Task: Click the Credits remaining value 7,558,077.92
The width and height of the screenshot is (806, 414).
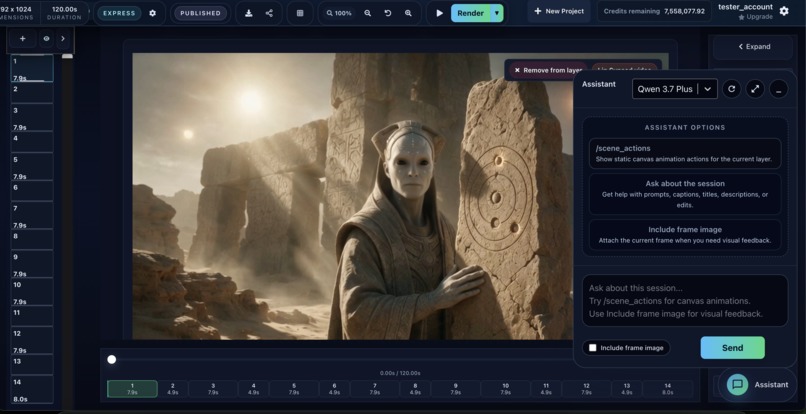Action: 684,11
